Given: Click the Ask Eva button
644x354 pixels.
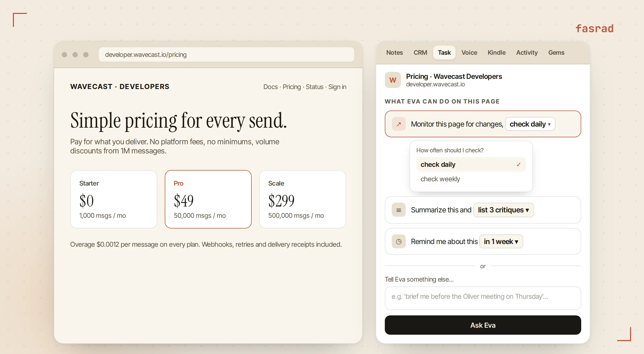Looking at the screenshot, I should [483, 325].
